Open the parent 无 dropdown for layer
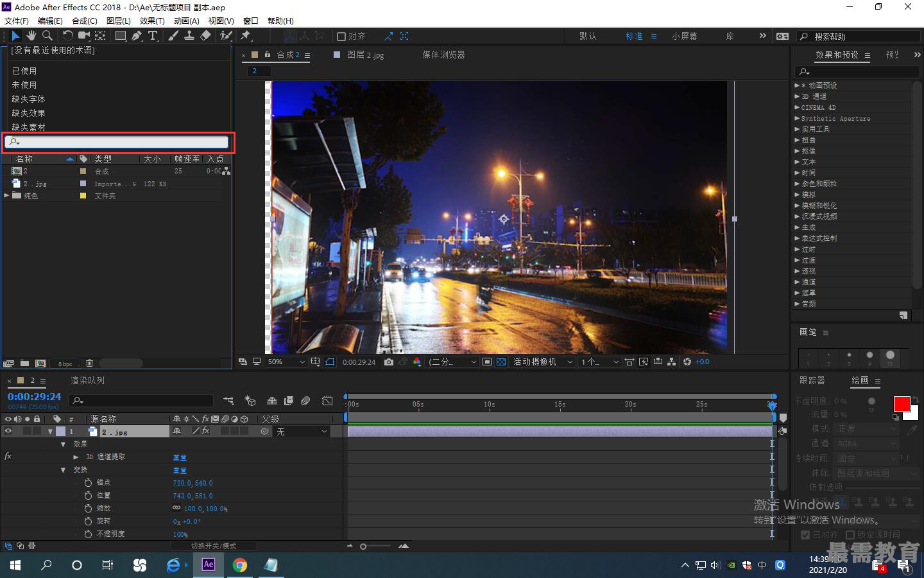The width and height of the screenshot is (924, 578). click(x=302, y=432)
